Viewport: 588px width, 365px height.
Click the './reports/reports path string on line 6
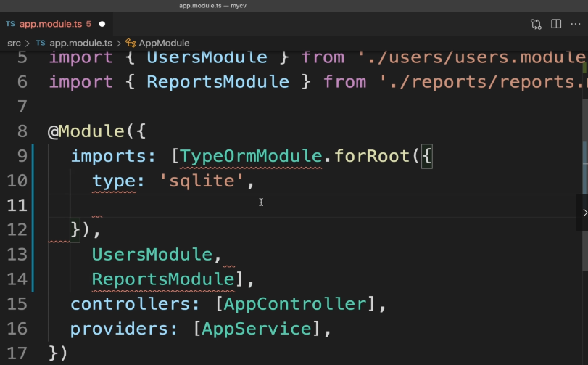pyautogui.click(x=483, y=82)
